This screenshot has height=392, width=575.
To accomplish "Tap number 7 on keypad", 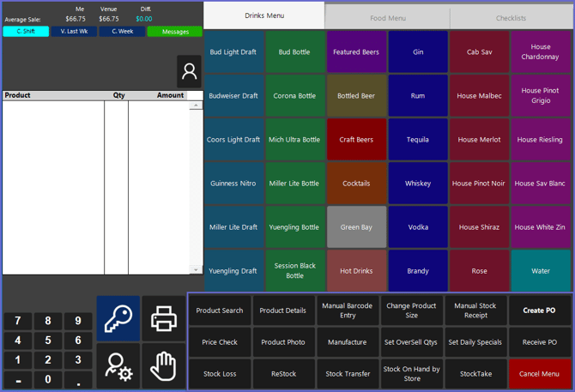I will point(18,321).
